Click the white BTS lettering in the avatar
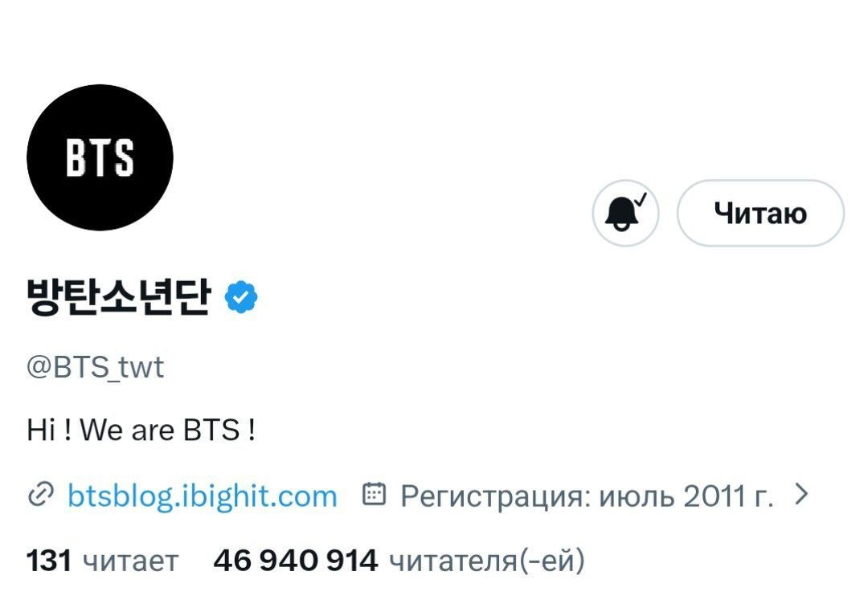The width and height of the screenshot is (868, 604). [100, 157]
